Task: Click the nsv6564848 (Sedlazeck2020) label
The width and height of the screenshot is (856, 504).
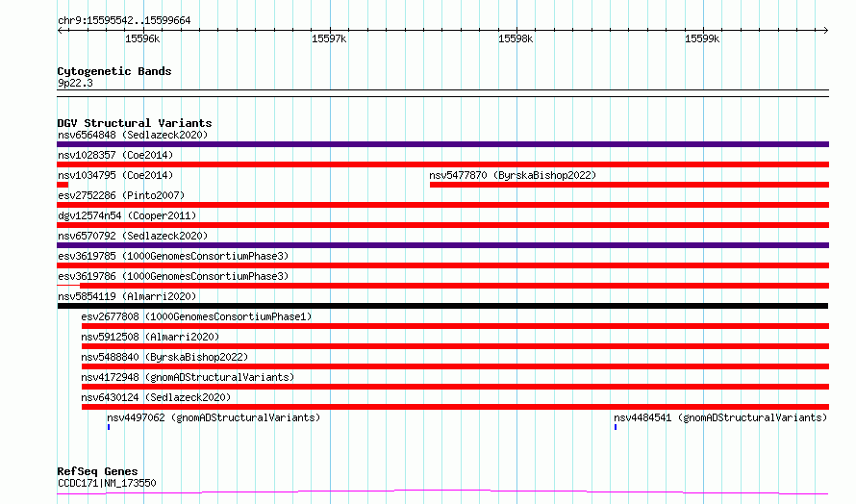Action: 133,135
